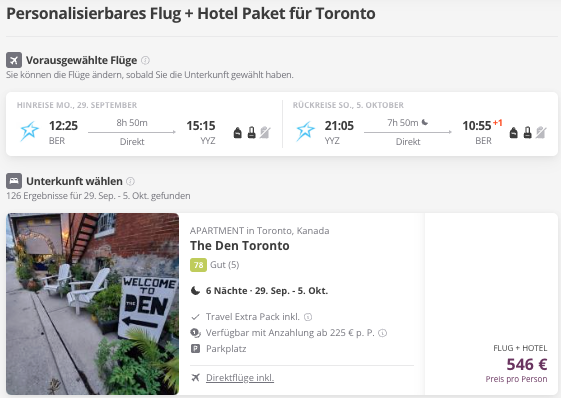Click the crossed-out checked baggage icon on outbound flight
Image resolution: width=561 pixels, height=398 pixels.
click(x=265, y=132)
